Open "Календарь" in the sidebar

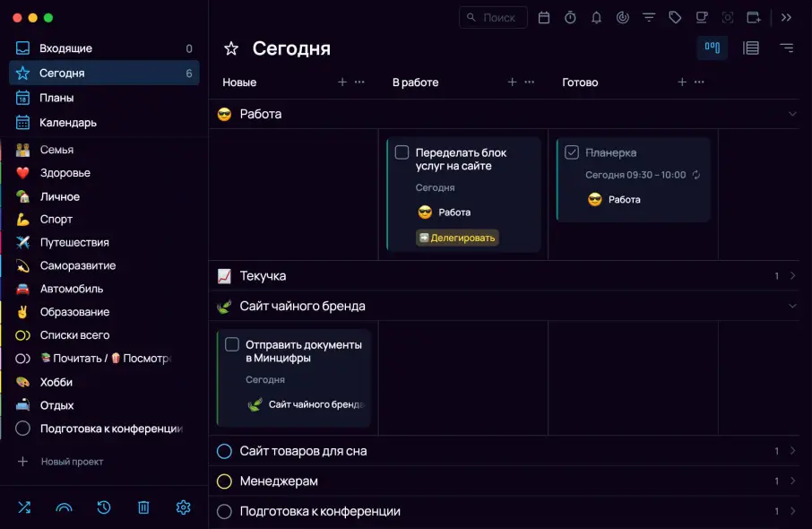pos(68,123)
